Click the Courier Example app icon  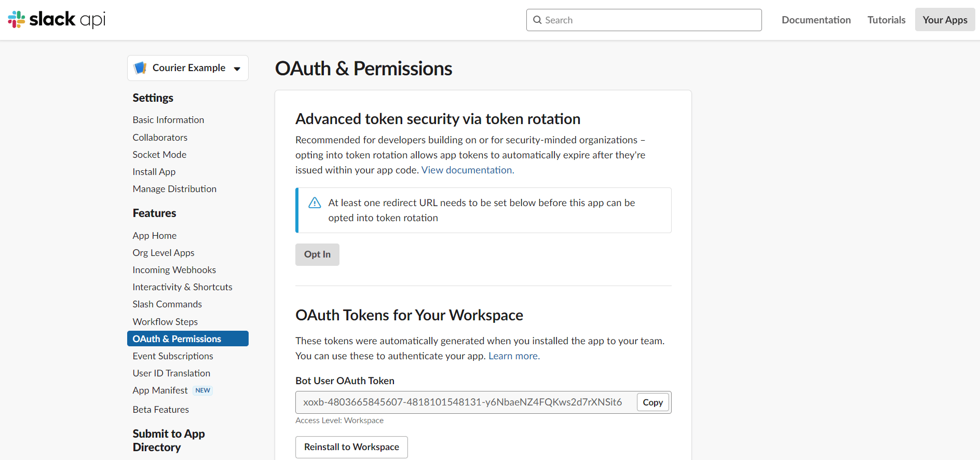(x=140, y=67)
